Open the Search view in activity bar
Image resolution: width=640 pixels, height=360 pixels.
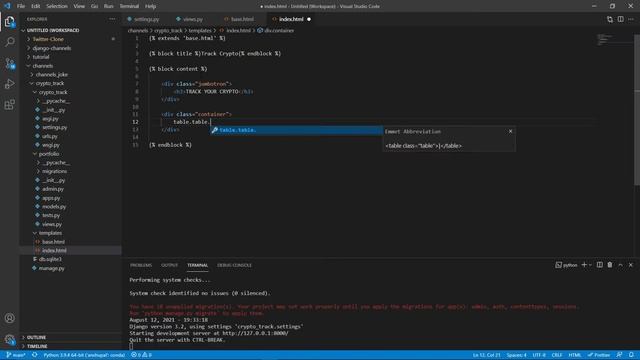pos(9,42)
